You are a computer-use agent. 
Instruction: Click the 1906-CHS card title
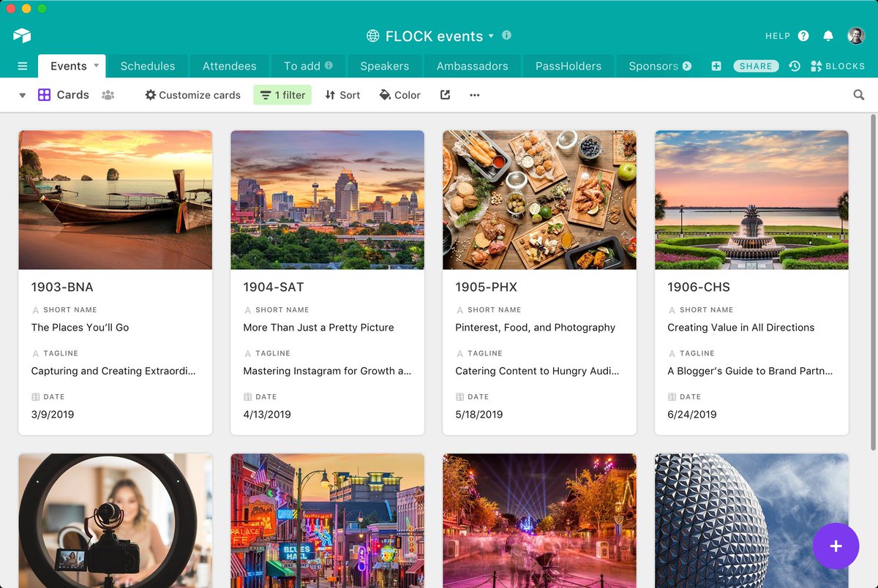coord(699,287)
